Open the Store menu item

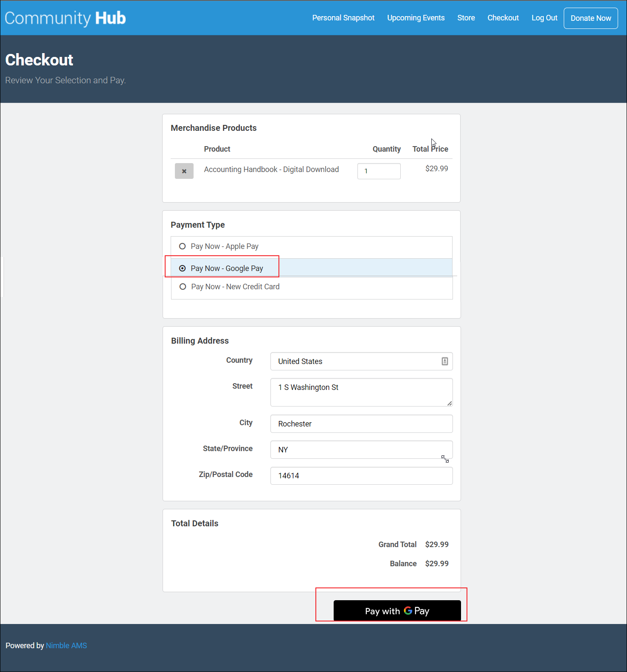(466, 18)
